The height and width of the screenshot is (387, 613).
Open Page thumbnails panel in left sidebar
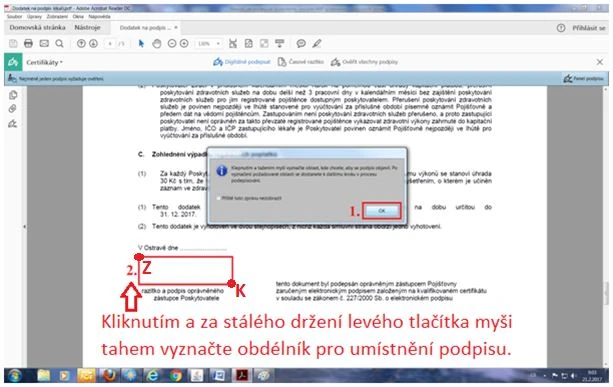click(13, 95)
